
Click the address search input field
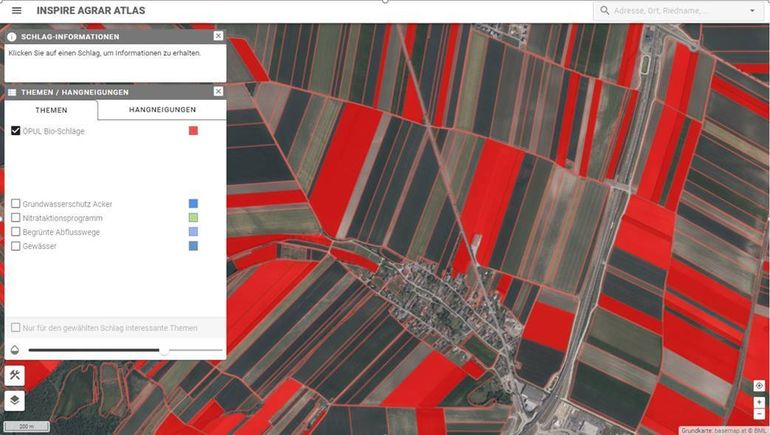coord(675,11)
